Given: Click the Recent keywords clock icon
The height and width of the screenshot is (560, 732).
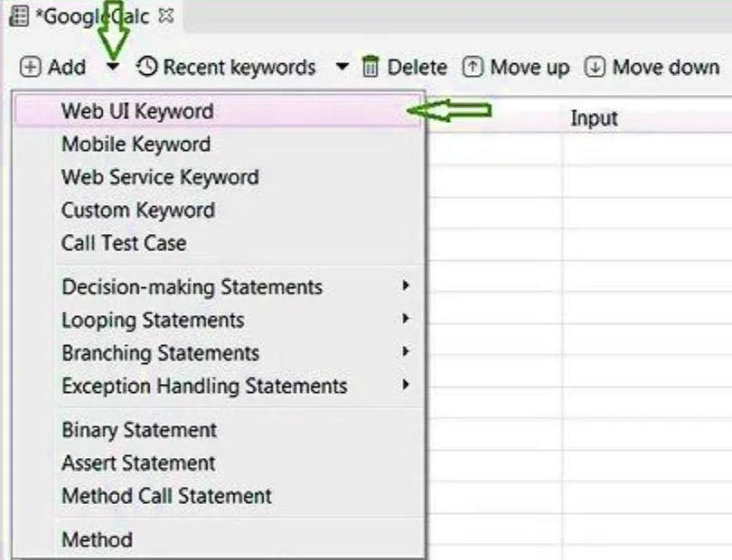Looking at the screenshot, I should (147, 68).
